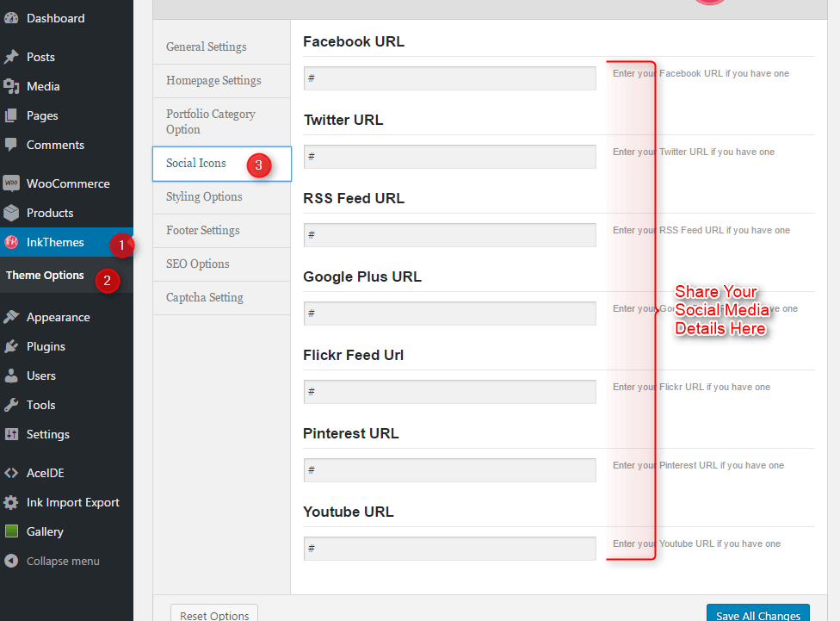Click the Settings sliders icon

[11, 434]
